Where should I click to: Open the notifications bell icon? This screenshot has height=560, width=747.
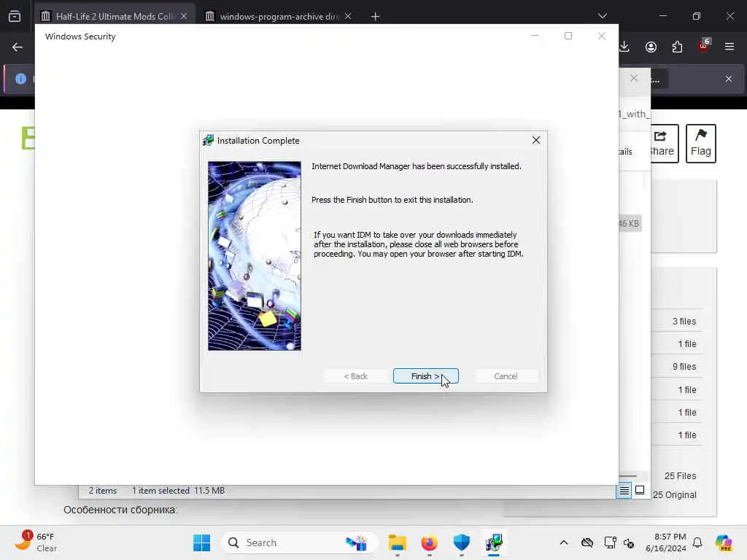tap(697, 542)
